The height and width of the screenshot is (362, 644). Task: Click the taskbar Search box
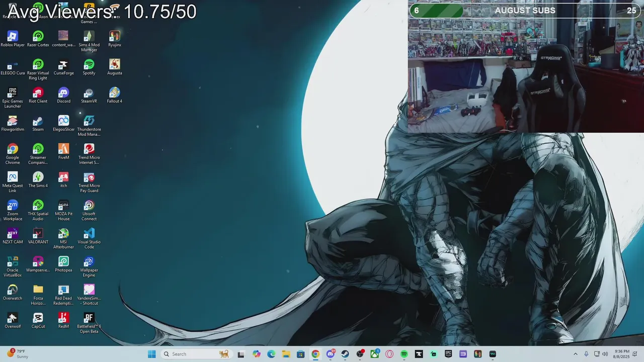point(196,354)
